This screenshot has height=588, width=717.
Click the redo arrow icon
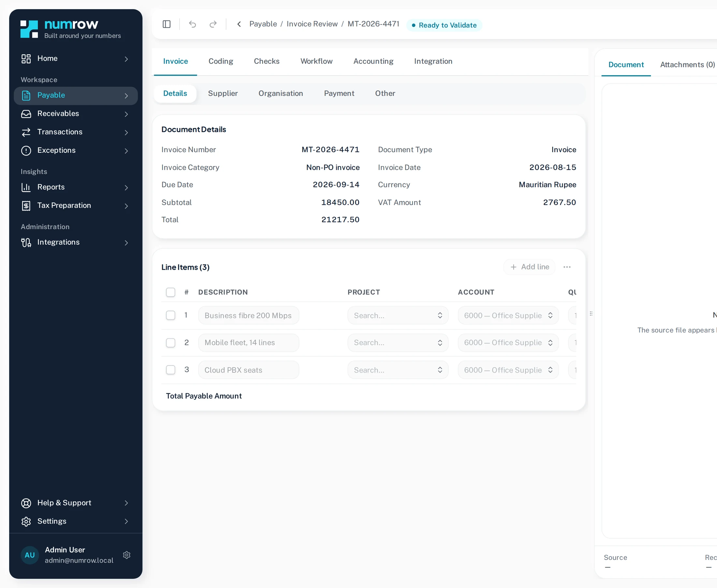[x=213, y=24]
